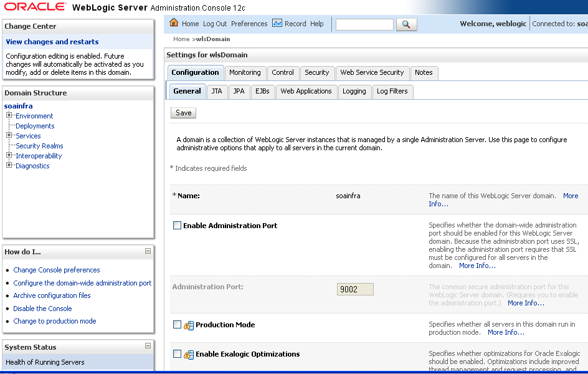588x374 pixels.
Task: Open the Web Applications subtab
Action: 306,92
